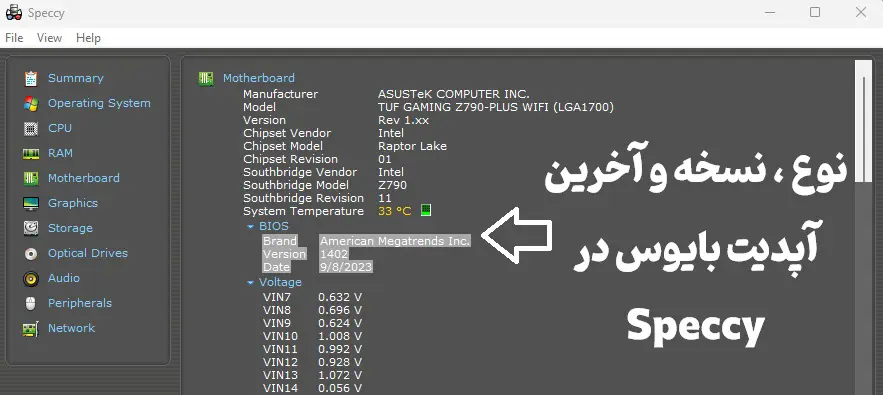Click the VIN8 row label
This screenshot has height=395, width=883.
click(277, 310)
